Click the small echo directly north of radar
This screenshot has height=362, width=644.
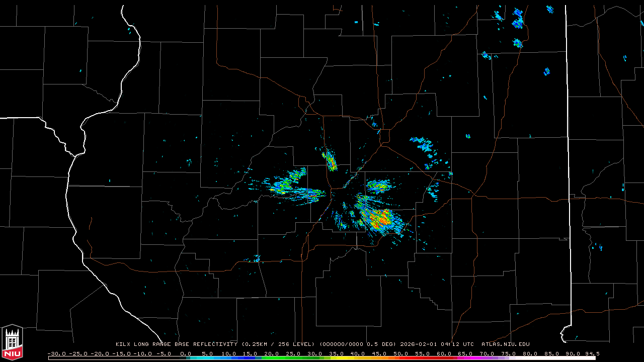(330, 160)
